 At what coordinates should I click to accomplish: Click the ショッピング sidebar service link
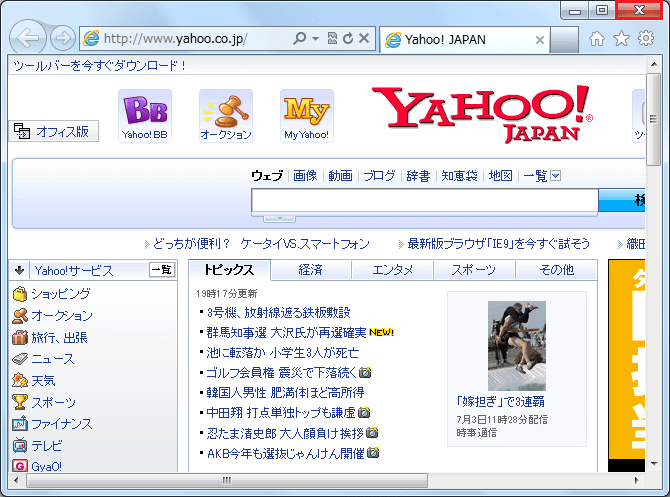pos(60,294)
